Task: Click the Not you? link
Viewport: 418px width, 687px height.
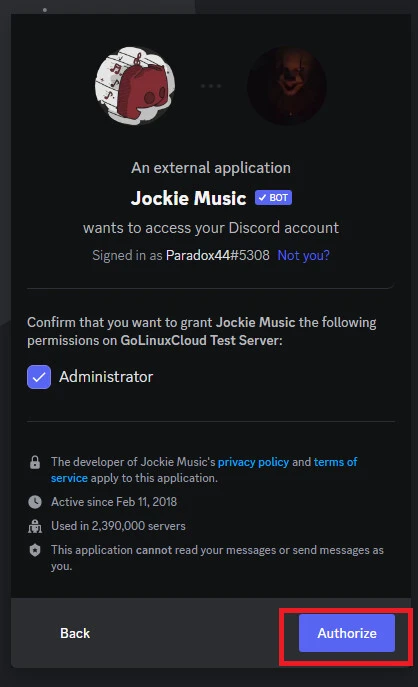Action: pyautogui.click(x=304, y=255)
